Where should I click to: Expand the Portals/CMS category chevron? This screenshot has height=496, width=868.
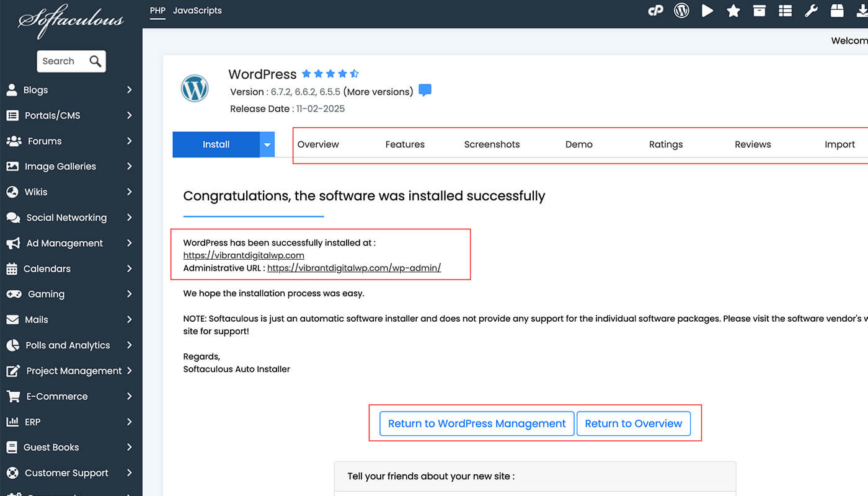129,115
